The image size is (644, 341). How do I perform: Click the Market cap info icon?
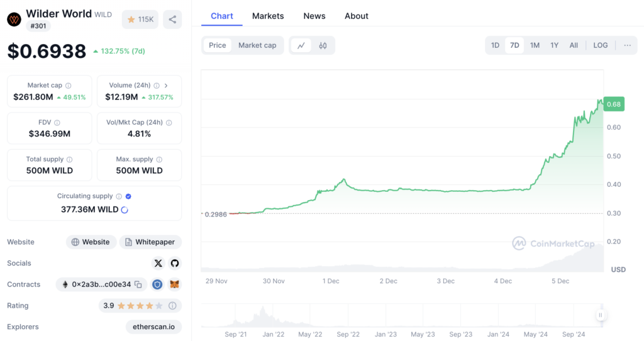[x=68, y=86]
